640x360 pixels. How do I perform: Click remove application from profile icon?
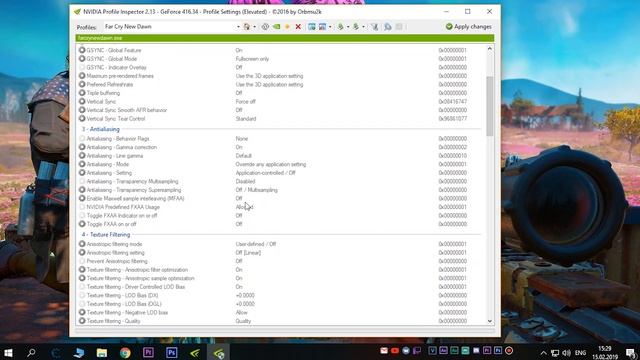(322, 27)
